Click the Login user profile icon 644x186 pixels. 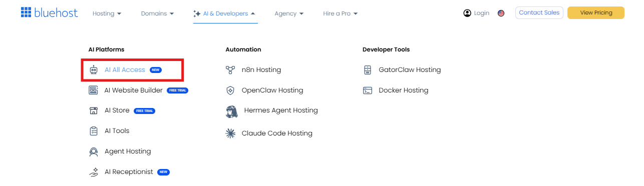pyautogui.click(x=467, y=13)
